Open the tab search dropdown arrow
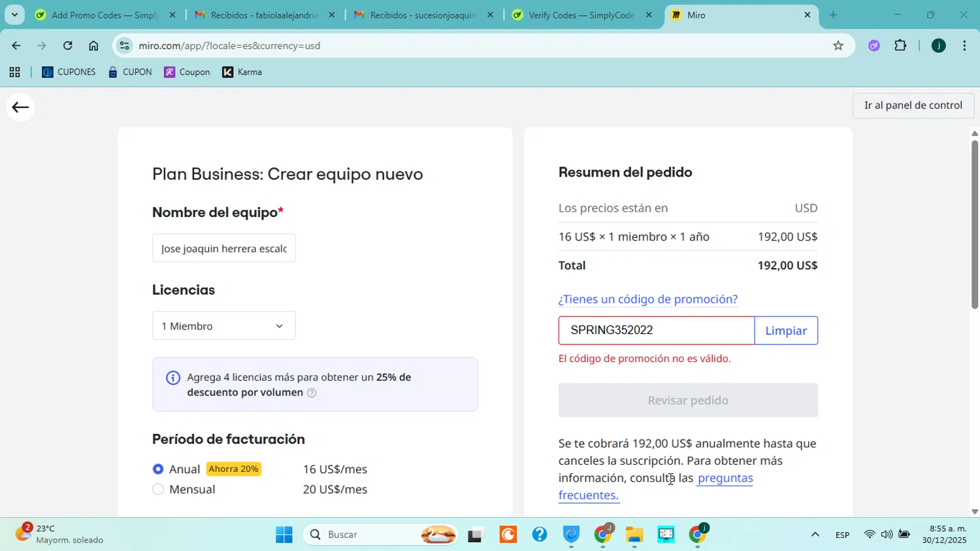 point(14,15)
